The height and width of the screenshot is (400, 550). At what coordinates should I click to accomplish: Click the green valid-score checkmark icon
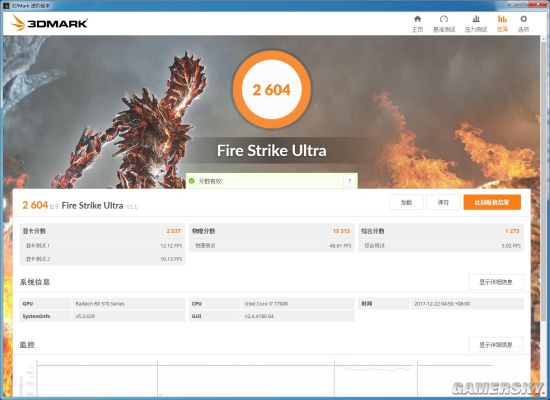click(192, 181)
